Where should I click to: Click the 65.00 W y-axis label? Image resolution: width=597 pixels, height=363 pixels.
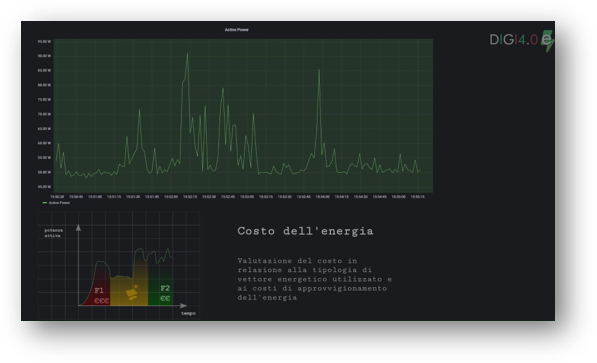(44, 129)
